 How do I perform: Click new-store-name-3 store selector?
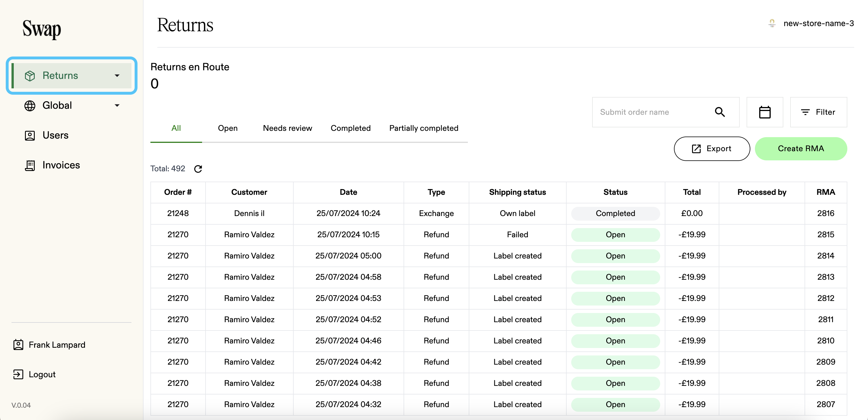[x=818, y=23]
